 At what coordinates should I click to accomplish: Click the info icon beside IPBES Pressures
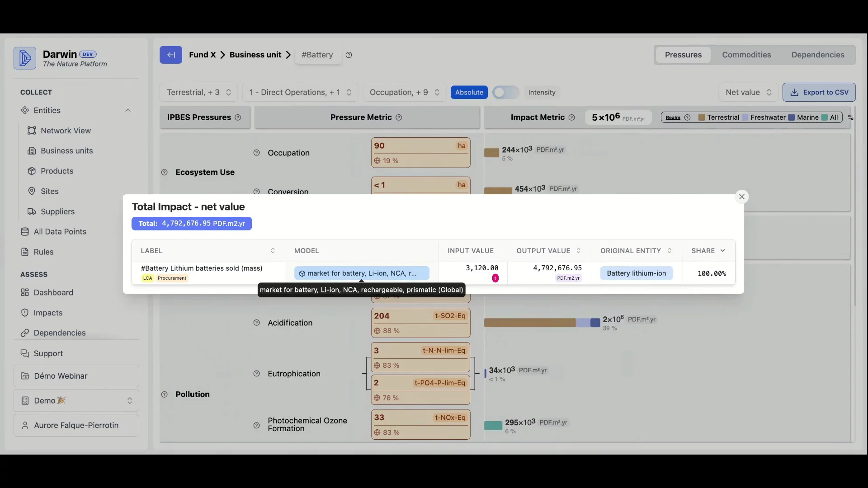point(238,117)
